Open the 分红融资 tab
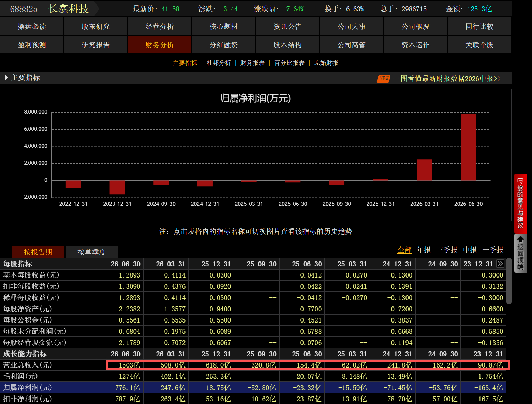Image resolution: width=532 pixels, height=404 pixels. (224, 45)
